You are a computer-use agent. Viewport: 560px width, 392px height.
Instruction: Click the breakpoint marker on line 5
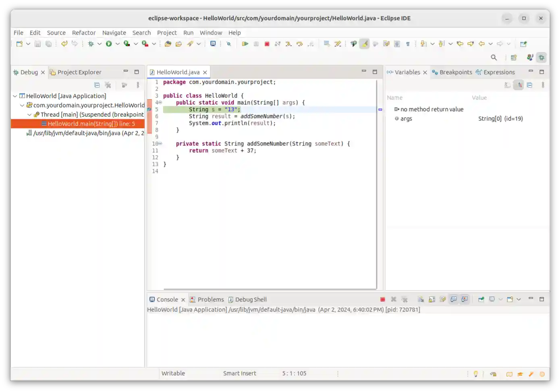point(150,109)
